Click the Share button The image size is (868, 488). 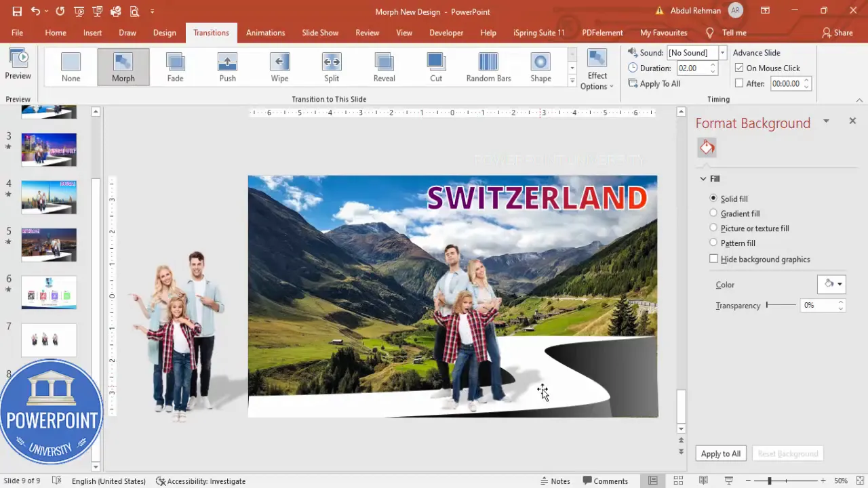(x=837, y=33)
